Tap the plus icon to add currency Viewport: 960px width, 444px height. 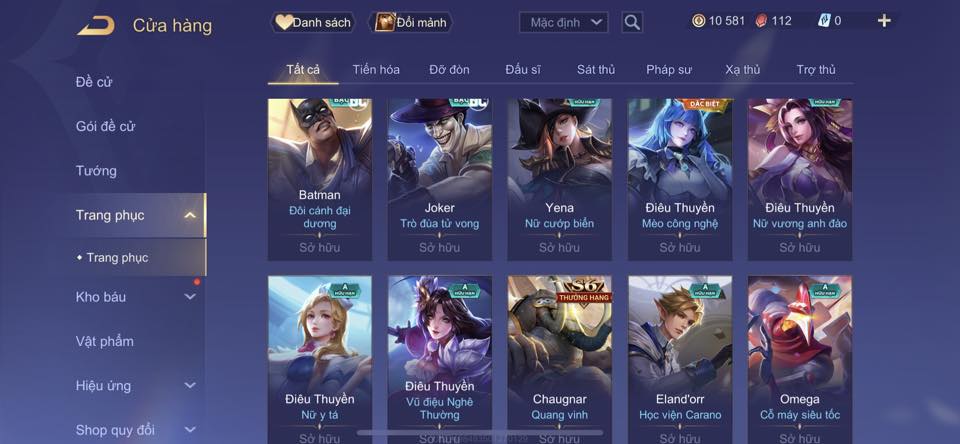pos(883,21)
